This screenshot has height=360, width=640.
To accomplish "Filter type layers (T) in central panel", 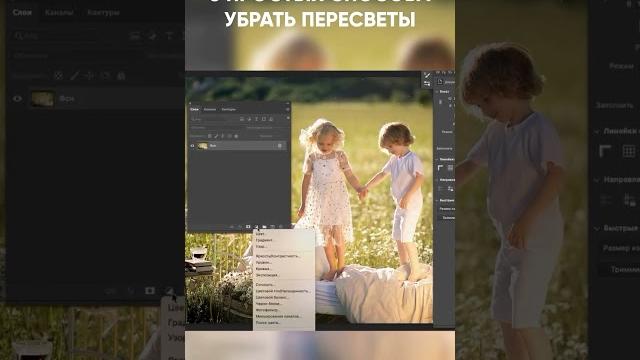I will pos(256,119).
